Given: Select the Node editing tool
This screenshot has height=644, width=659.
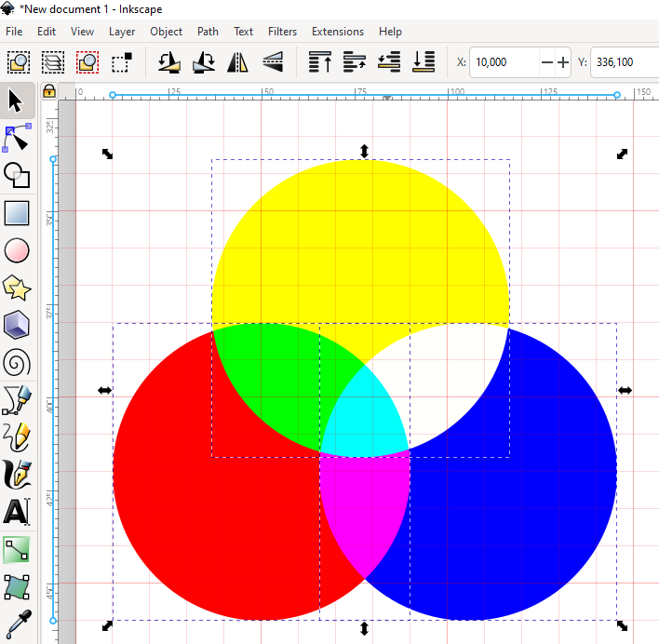Looking at the screenshot, I should (18, 138).
